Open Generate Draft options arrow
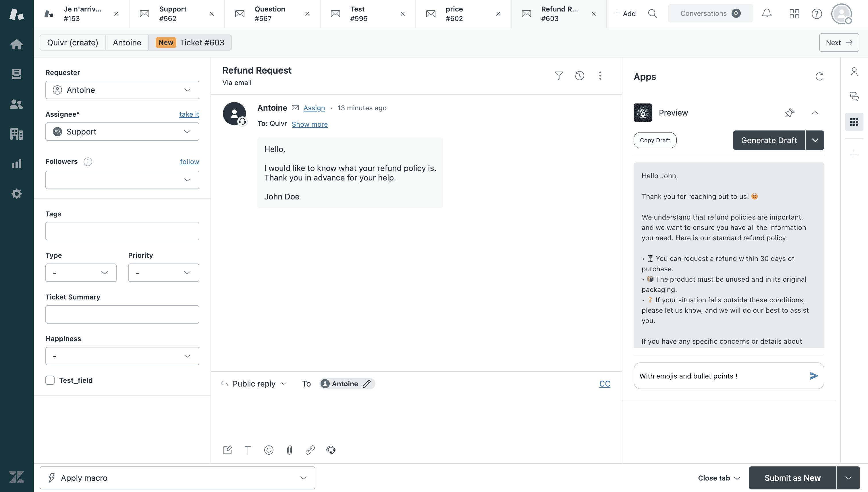The width and height of the screenshot is (868, 492). [815, 140]
